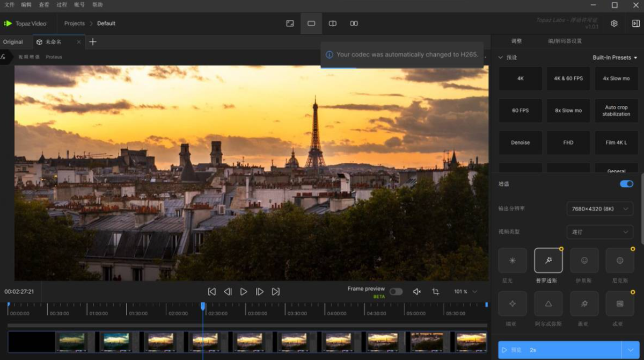644x360 pixels.
Task: Disable the 增强 enhancement switch
Action: 626,184
